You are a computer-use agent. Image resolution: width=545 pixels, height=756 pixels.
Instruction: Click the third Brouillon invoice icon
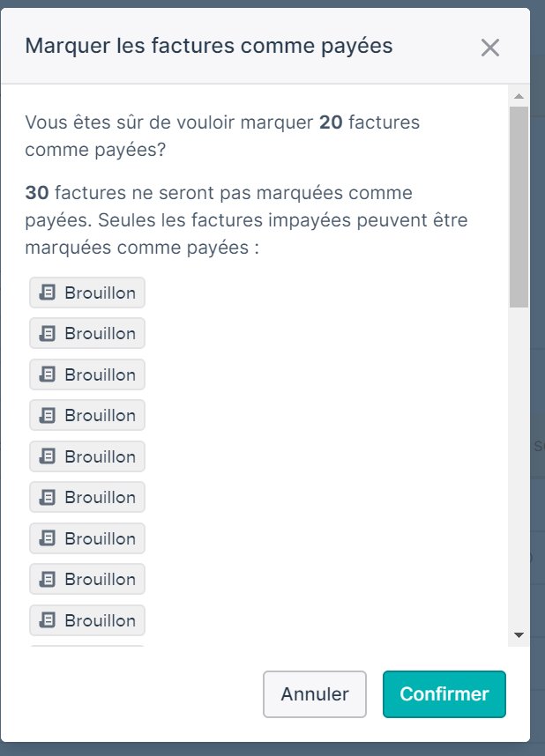[x=48, y=374]
